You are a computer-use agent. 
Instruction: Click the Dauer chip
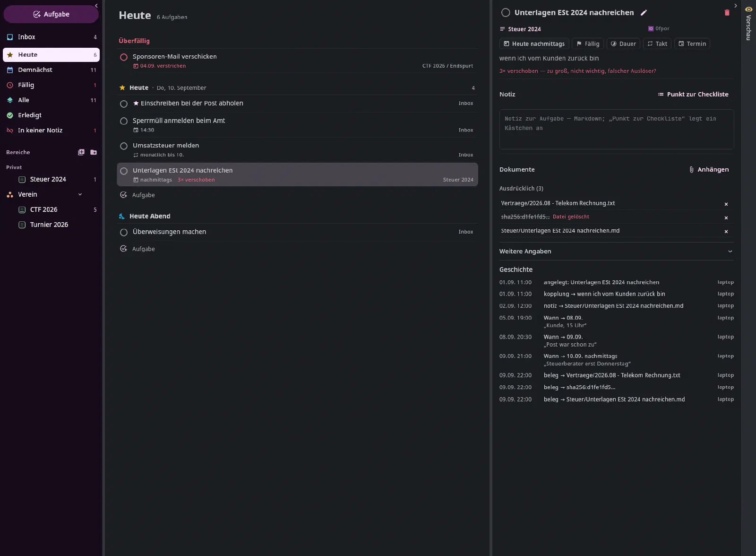pyautogui.click(x=623, y=43)
